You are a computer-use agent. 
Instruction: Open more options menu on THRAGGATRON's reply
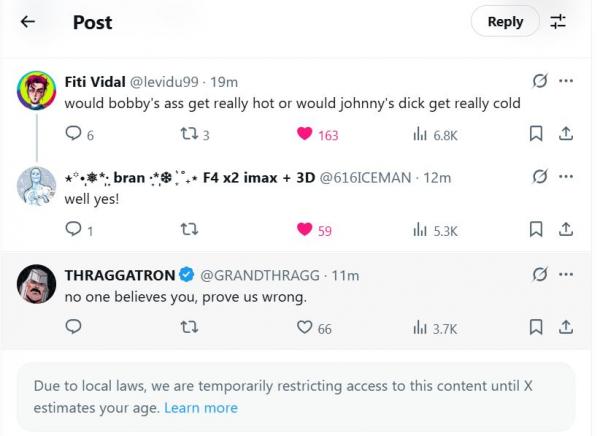pos(566,274)
